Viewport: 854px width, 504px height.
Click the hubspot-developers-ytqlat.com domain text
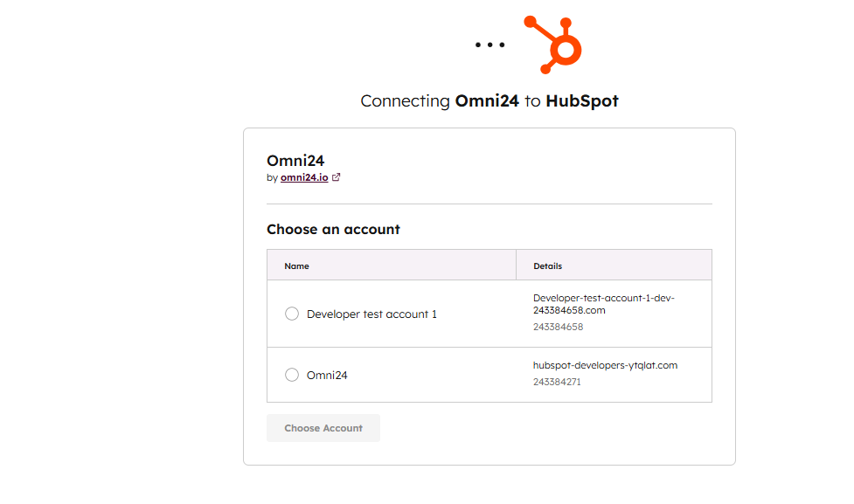point(605,365)
